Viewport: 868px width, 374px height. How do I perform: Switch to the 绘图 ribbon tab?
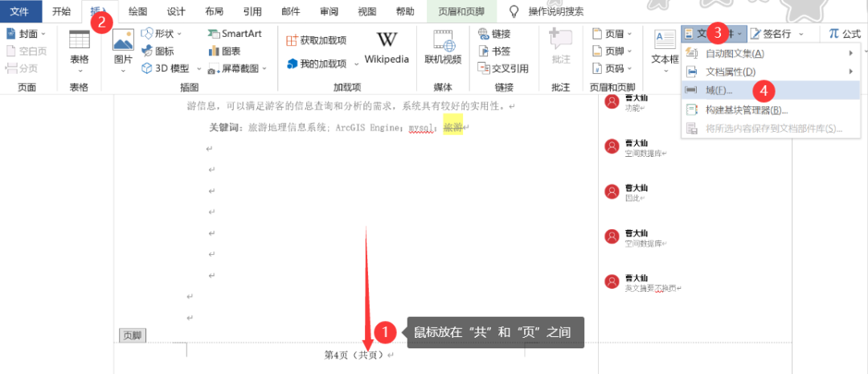pos(137,11)
